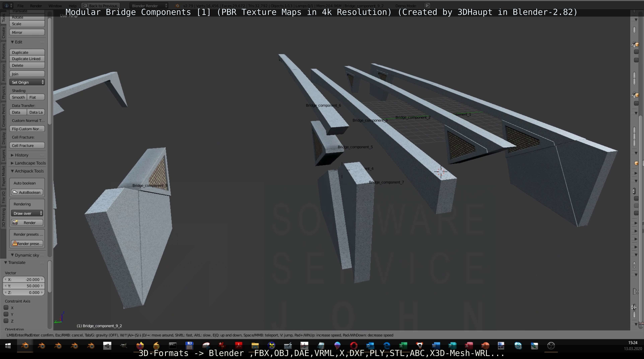Click the Bridge_component_6 label in viewport
644x359 pixels.
(x=323, y=105)
